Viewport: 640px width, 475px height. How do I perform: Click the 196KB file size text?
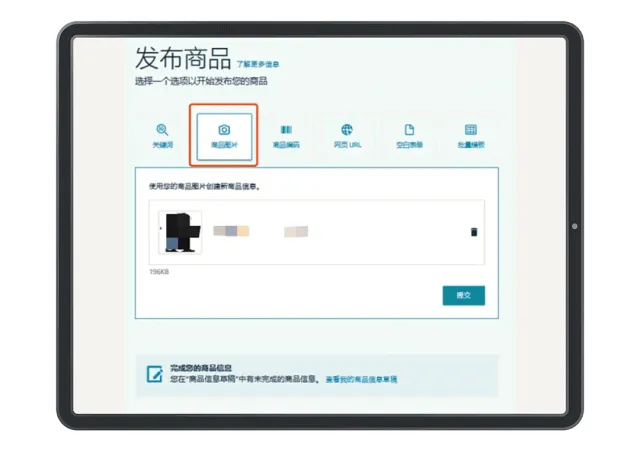pyautogui.click(x=159, y=272)
